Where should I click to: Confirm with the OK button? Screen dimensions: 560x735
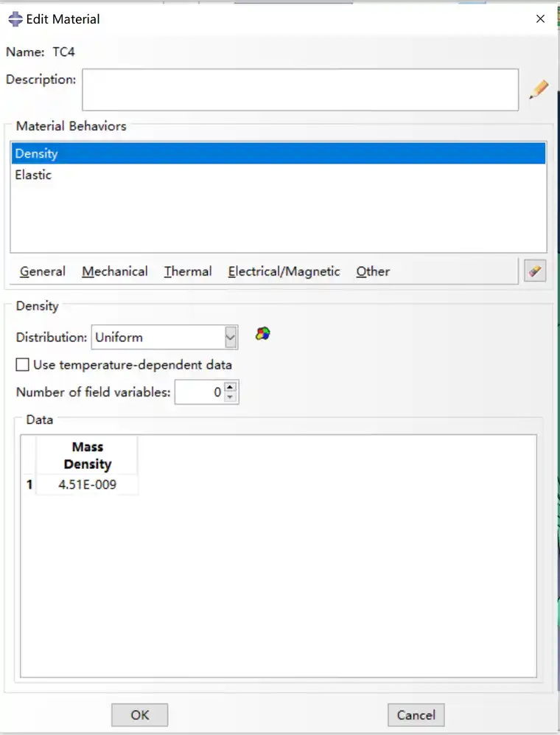click(x=140, y=715)
